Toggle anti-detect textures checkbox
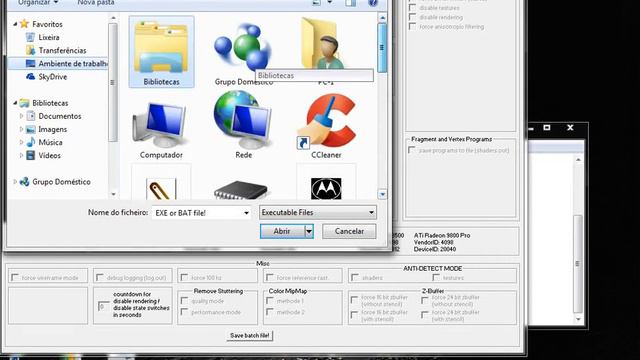 pos(436,277)
